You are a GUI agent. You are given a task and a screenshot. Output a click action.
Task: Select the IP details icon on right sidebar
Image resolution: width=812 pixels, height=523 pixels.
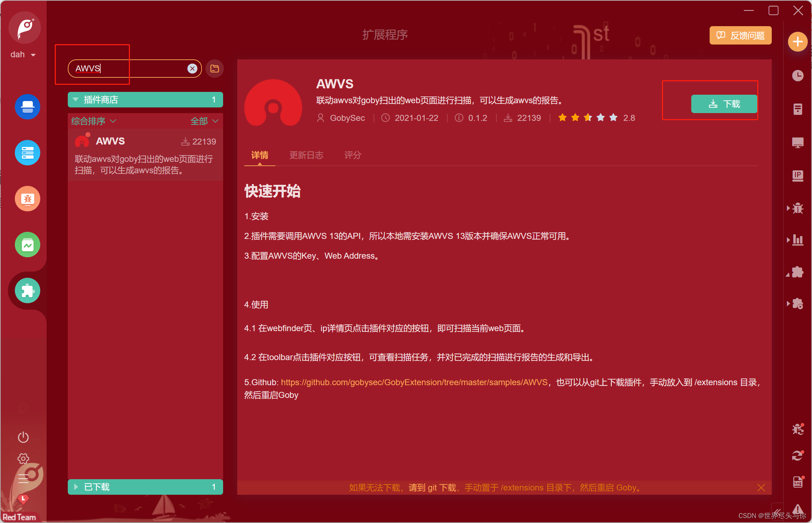798,176
